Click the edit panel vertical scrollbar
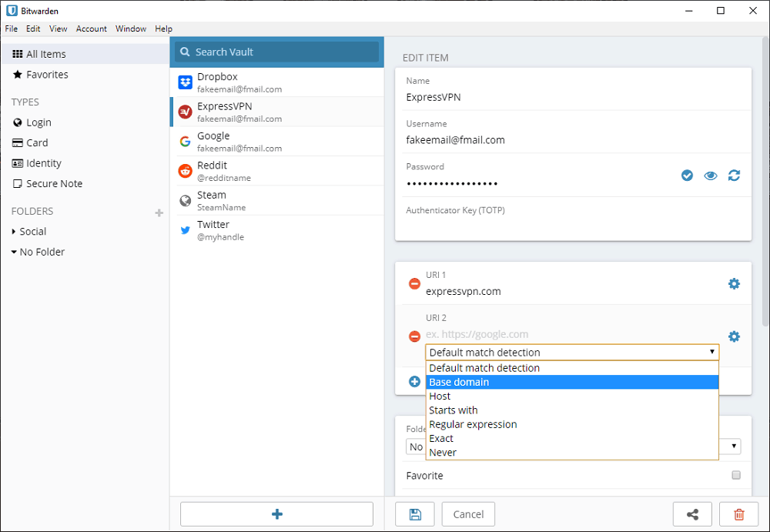This screenshot has width=770, height=532. pos(765,182)
